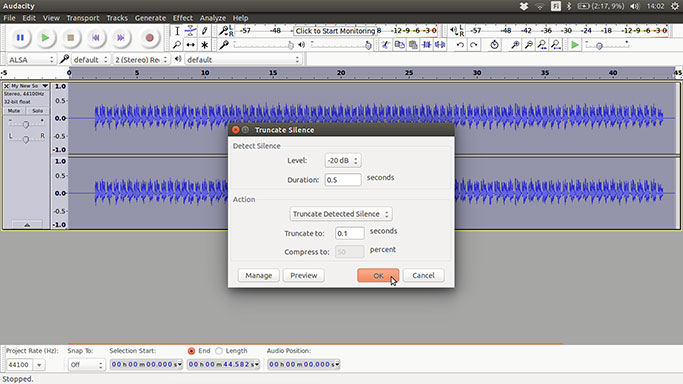
Task: Select the Selection (I-beam) tool
Action: tap(177, 31)
